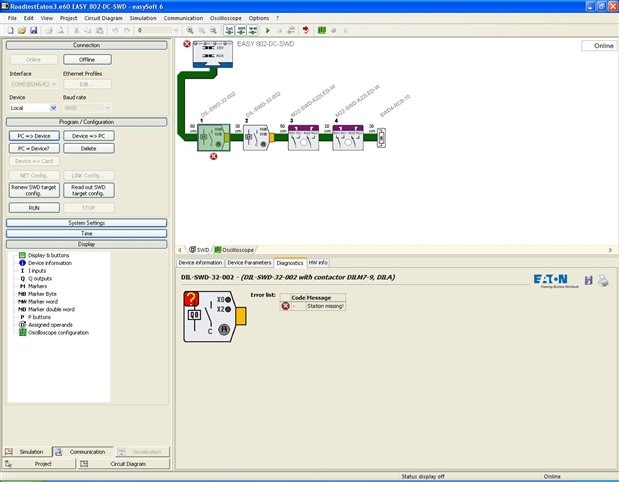619x482 pixels.
Task: Expand the System Settings section
Action: click(86, 223)
